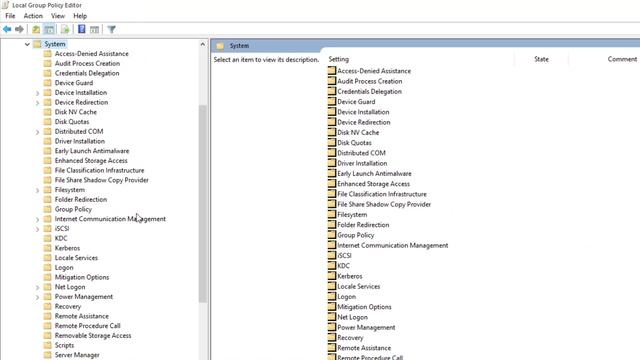Image resolution: width=640 pixels, height=360 pixels.
Task: Click the Remote Procedure Call folder icon in tree
Action: pyautogui.click(x=48, y=326)
